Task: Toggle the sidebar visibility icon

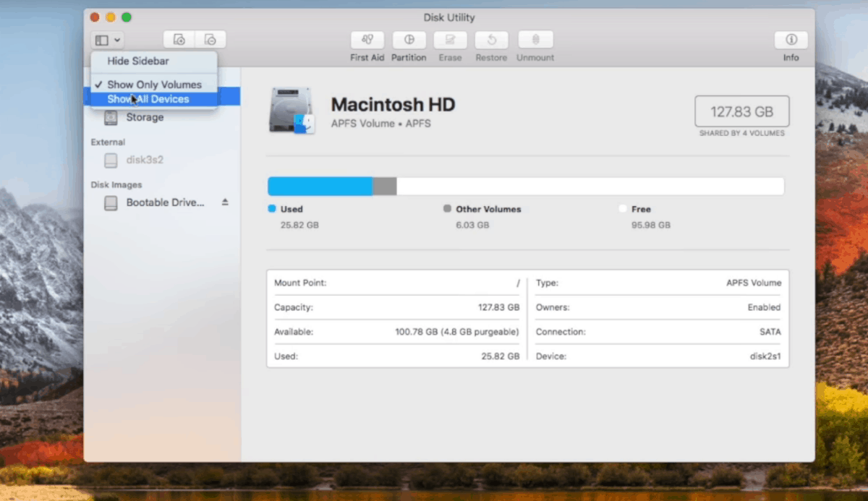Action: [102, 39]
